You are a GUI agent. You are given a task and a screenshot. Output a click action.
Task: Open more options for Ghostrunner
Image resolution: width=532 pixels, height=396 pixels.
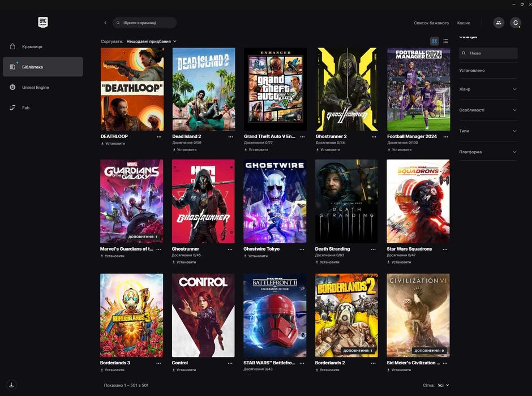click(x=230, y=249)
